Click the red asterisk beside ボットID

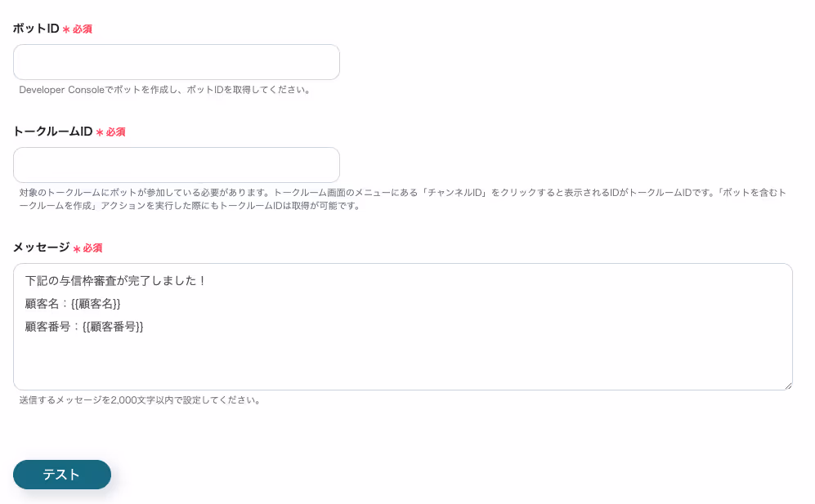pos(66,29)
